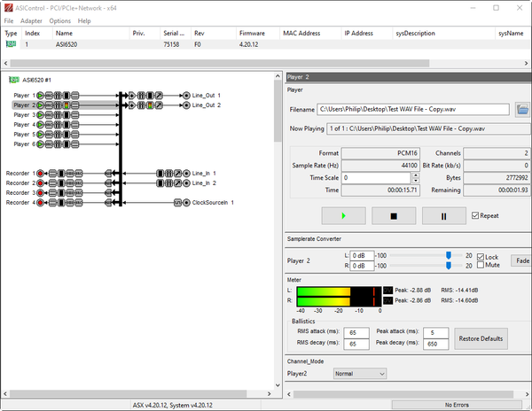Disable the volume Lock checkbox
Screen dimensions: 532x411
[x=481, y=257]
